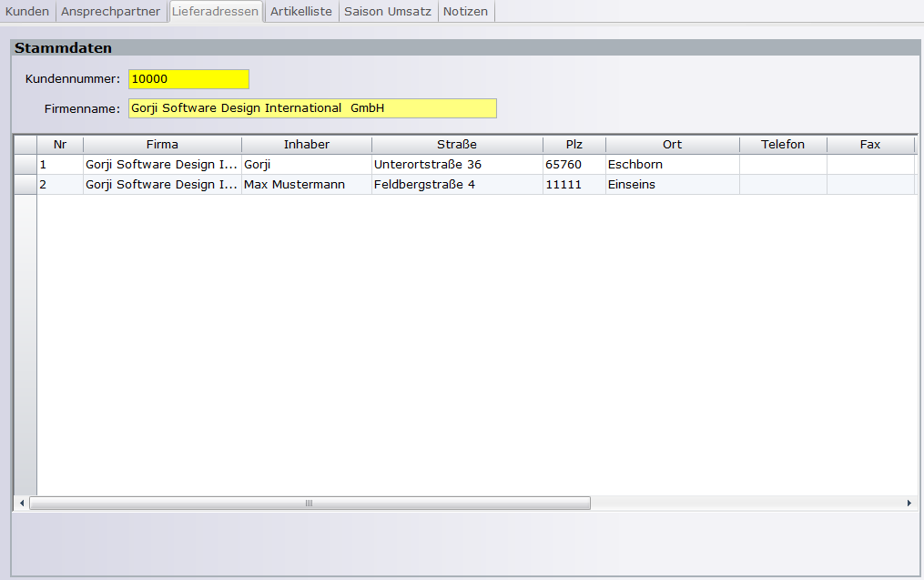Switch to the Kunden tab
Screen dimensions: 924x580
[27, 12]
